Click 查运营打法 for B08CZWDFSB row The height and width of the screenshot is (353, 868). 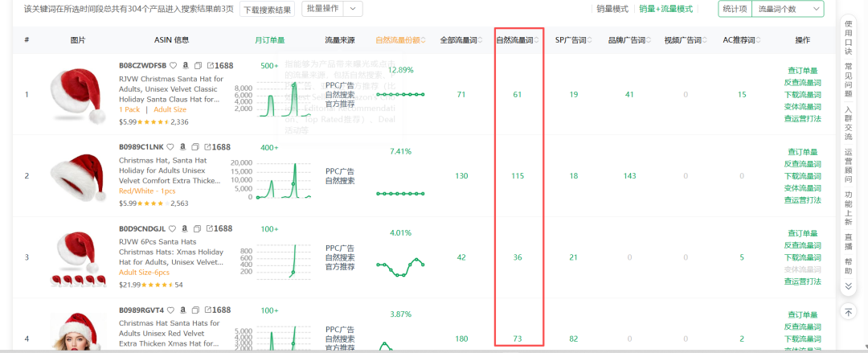(803, 118)
